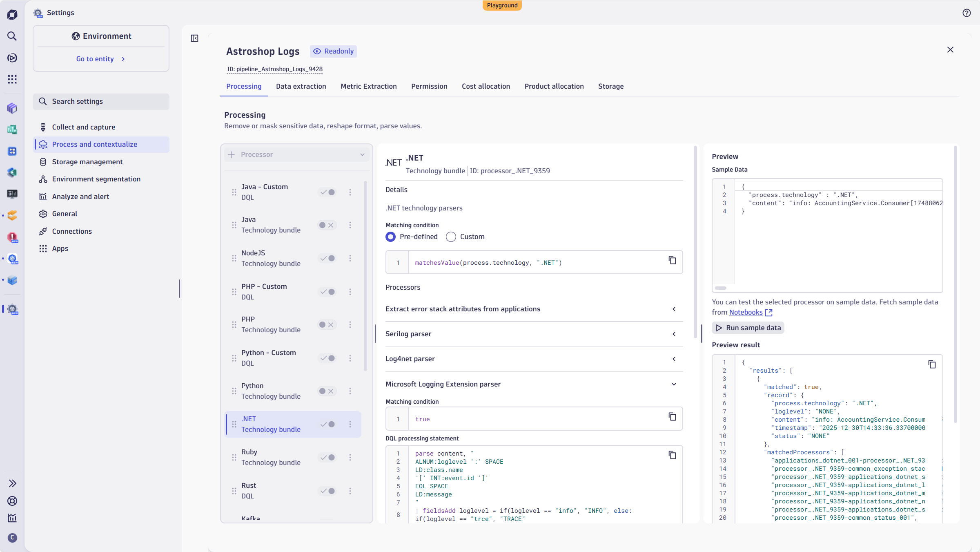Select the Custom matching condition radio button
Viewport: 980px width, 552px height.
coord(451,237)
